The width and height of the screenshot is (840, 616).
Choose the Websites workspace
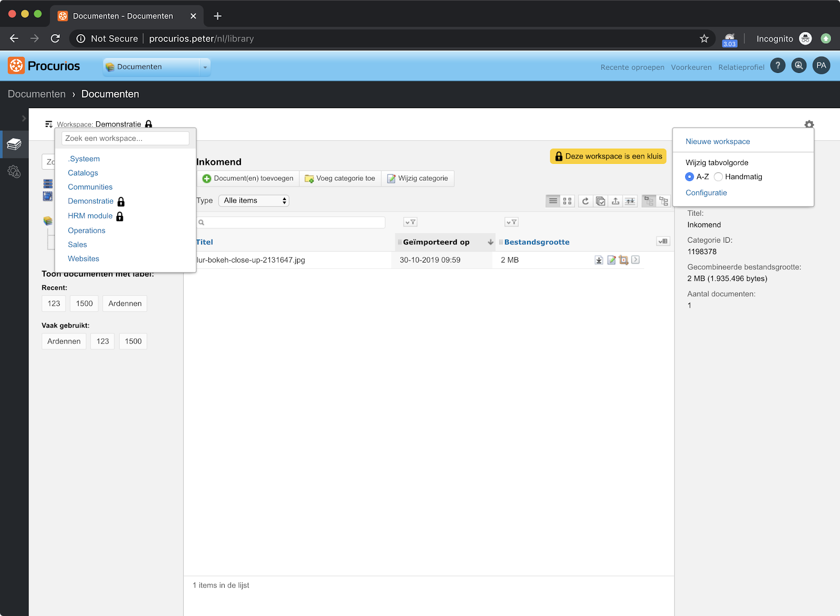[x=83, y=259]
